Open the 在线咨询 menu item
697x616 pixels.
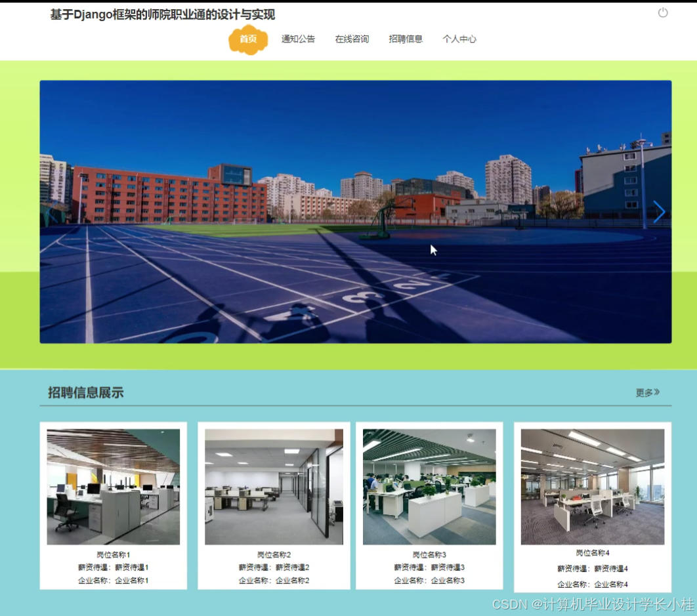[x=352, y=39]
